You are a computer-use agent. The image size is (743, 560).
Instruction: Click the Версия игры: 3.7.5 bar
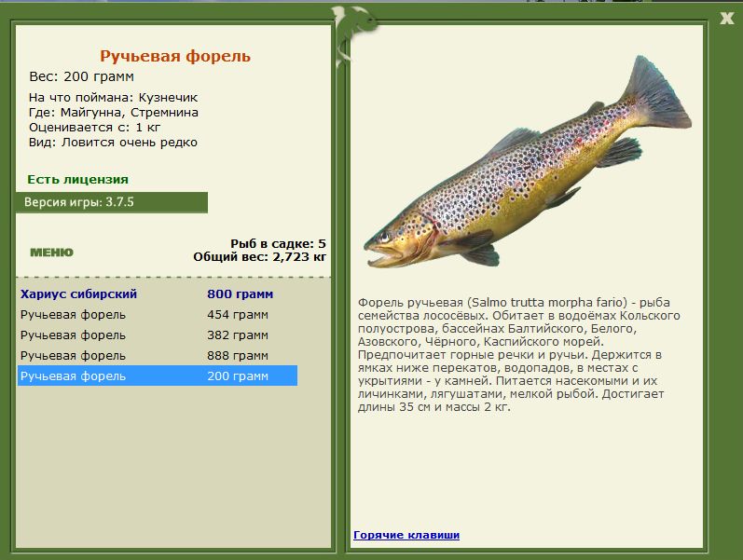click(112, 202)
